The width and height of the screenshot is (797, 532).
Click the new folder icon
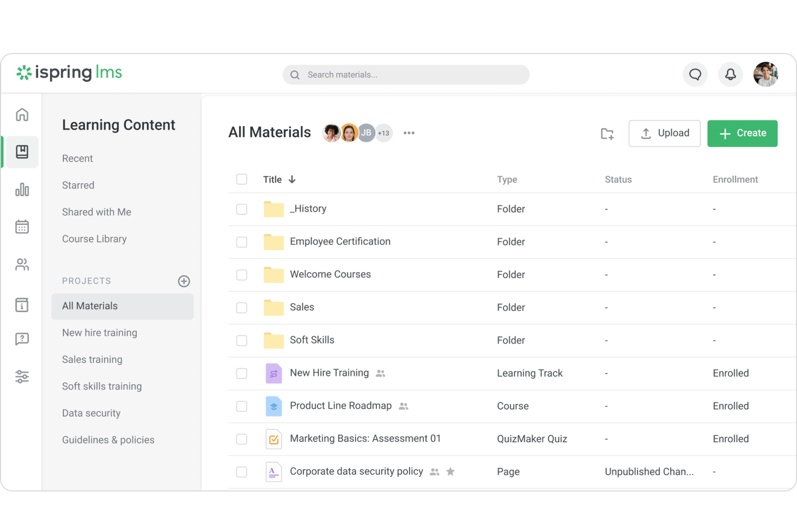[x=607, y=133]
